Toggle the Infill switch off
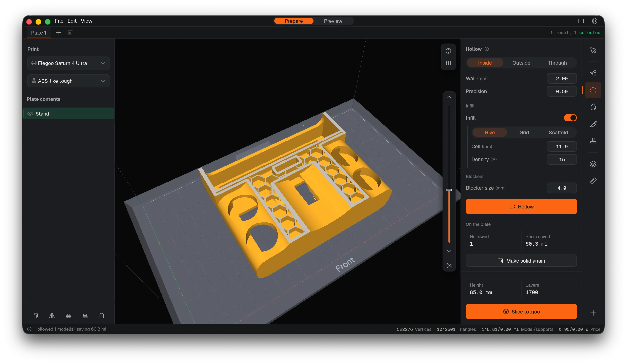This screenshot has height=364, width=627. point(570,118)
